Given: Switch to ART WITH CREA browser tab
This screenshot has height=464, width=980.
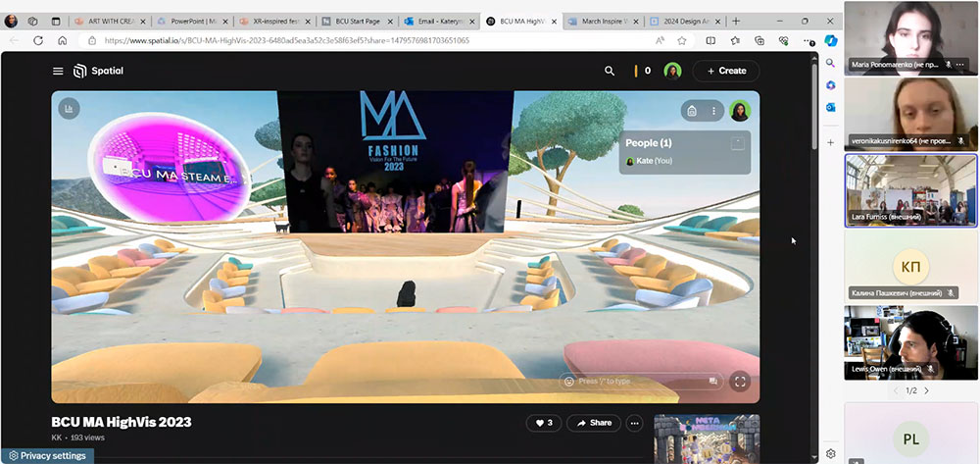Looking at the screenshot, I should pos(110,22).
